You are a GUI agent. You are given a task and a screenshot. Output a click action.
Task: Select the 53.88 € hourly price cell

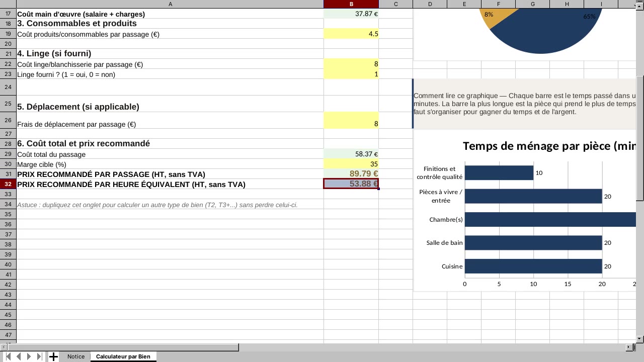click(351, 184)
